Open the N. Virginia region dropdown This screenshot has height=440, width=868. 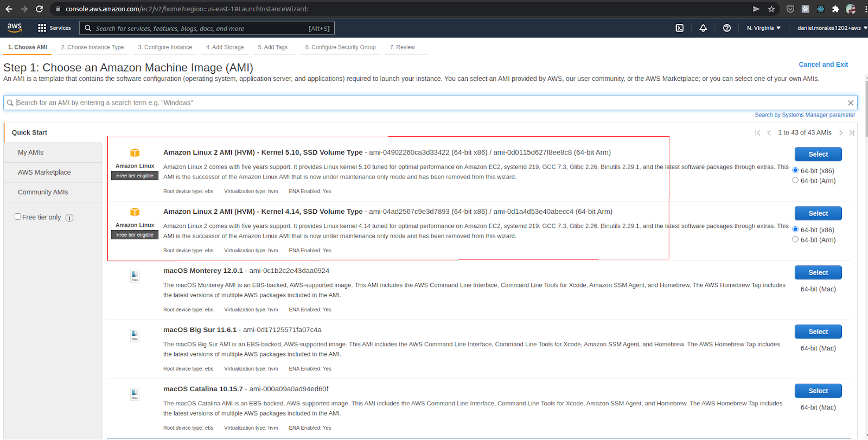764,28
